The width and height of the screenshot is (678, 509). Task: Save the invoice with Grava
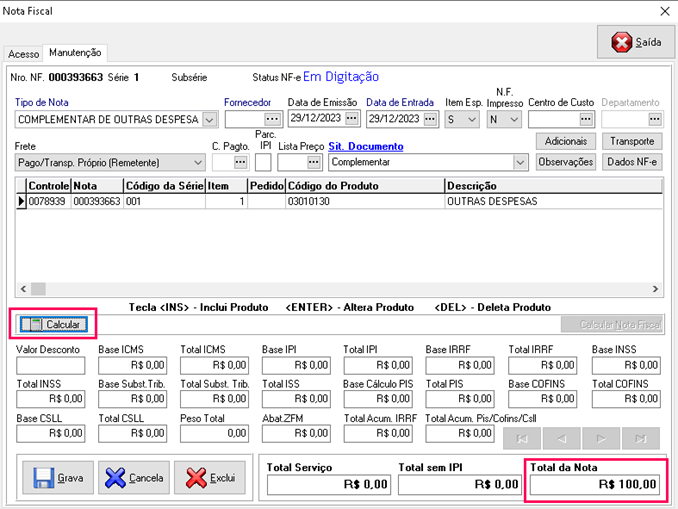(58, 478)
